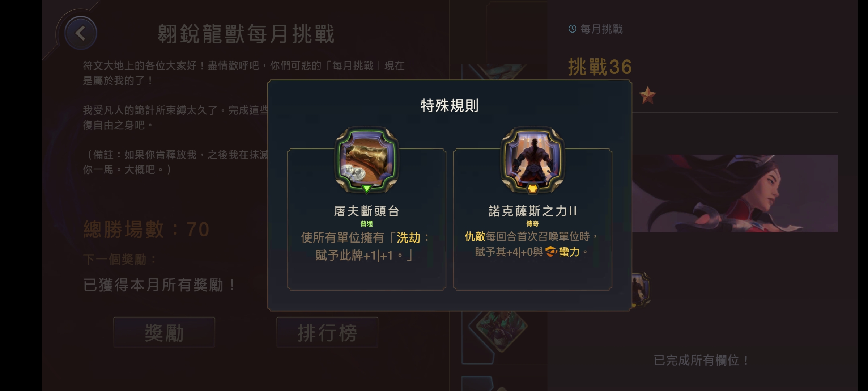Tap the gold legendary rarity gem
Viewport: 868px width, 391px height.
532,189
